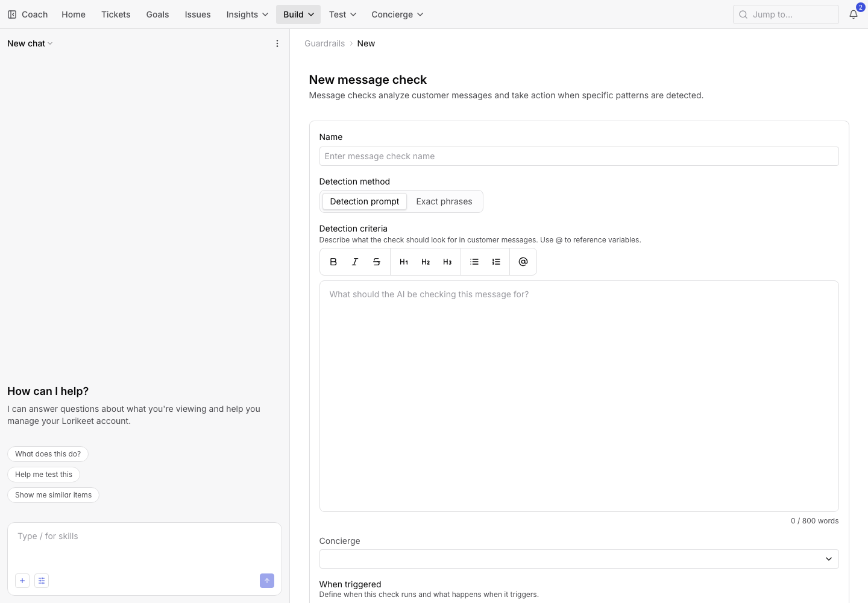The height and width of the screenshot is (603, 868).
Task: Open chat settings sliders icon
Action: [42, 581]
